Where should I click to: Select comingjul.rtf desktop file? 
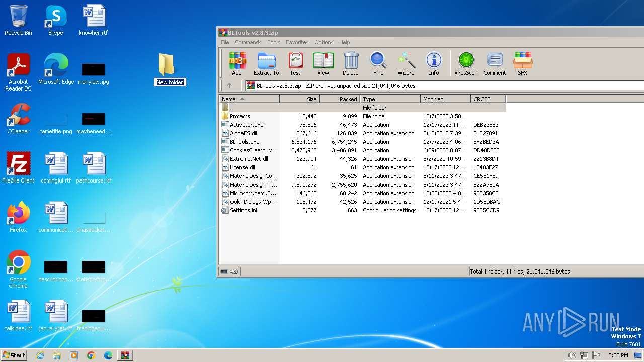[56, 168]
